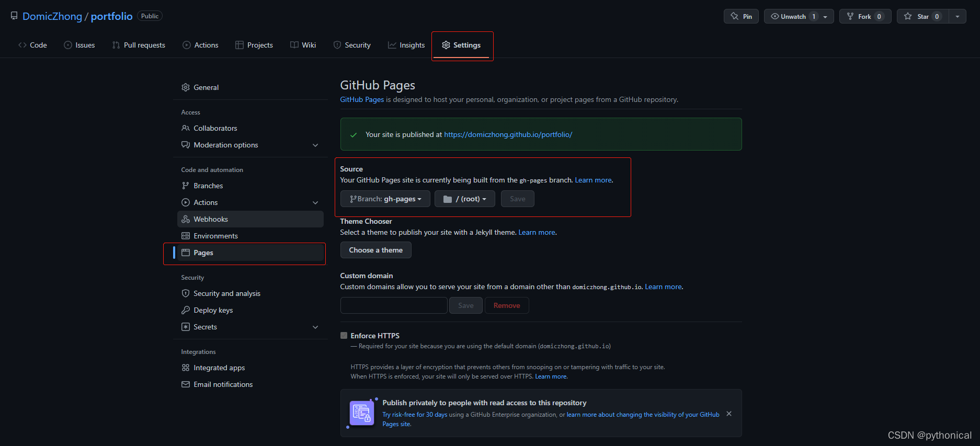The width and height of the screenshot is (980, 446).
Task: View the Insights tab
Action: click(x=406, y=45)
